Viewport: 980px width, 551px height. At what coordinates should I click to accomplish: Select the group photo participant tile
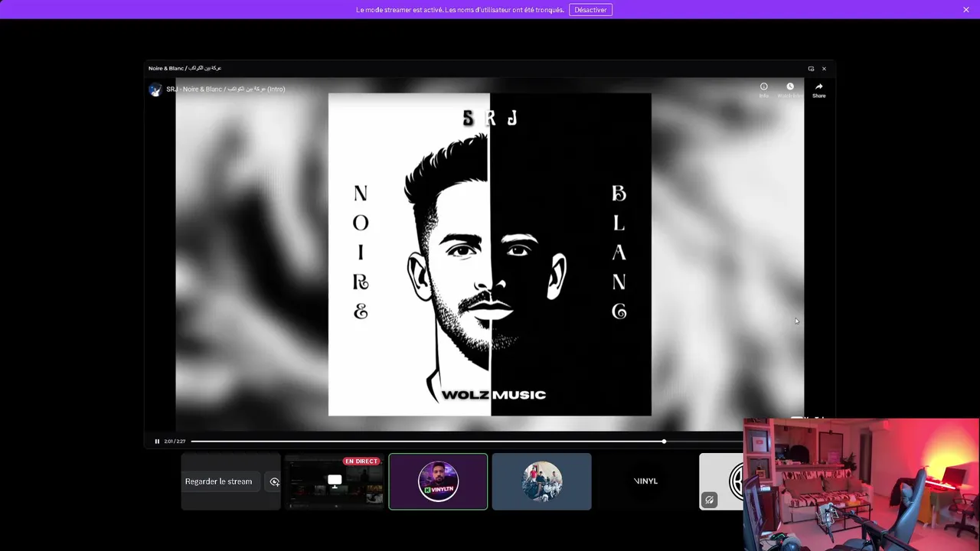point(541,481)
